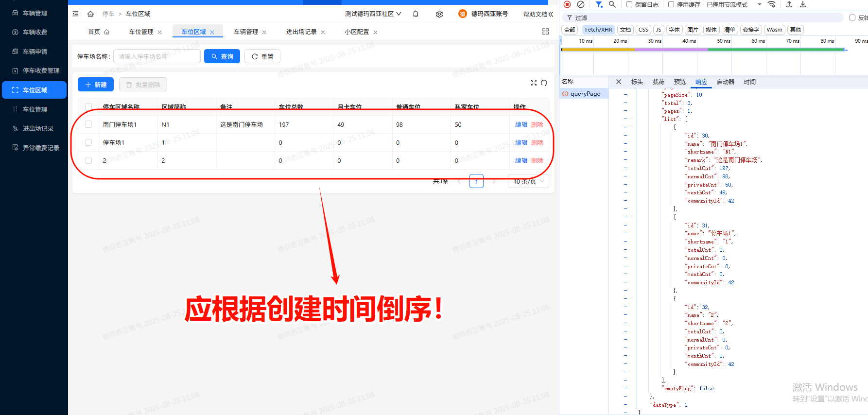868x415 pixels.
Task: Open 车辆申请 in the sidebar
Action: 34,52
